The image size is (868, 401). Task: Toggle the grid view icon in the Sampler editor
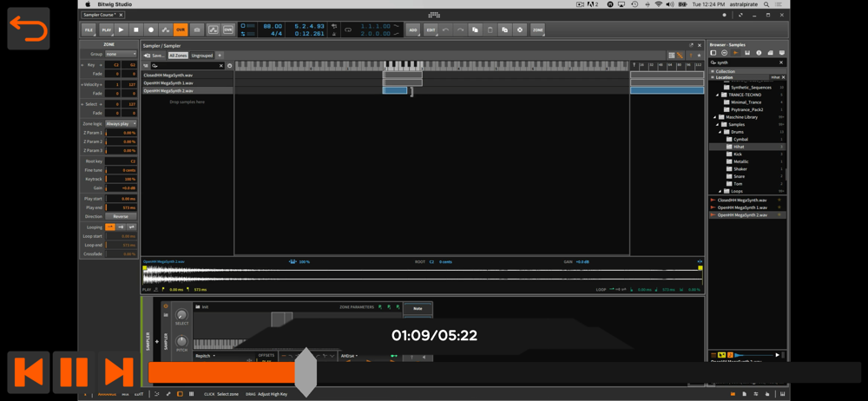[x=672, y=56]
